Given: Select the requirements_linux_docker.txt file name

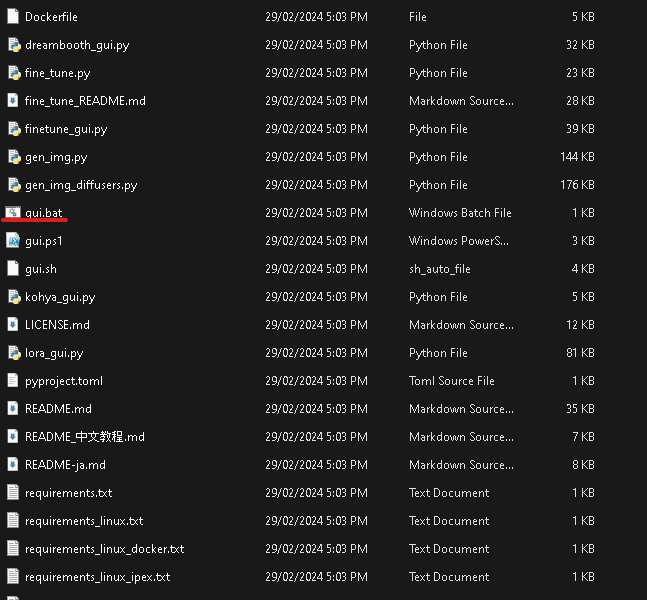Looking at the screenshot, I should pos(104,549).
